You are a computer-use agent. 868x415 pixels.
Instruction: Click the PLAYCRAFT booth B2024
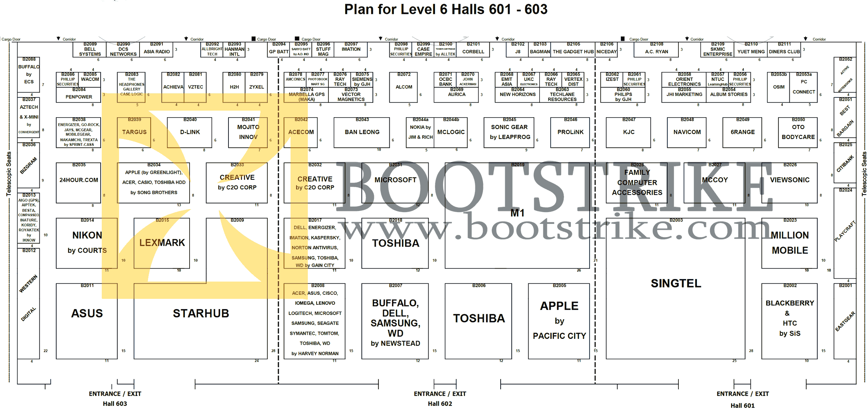click(x=845, y=233)
